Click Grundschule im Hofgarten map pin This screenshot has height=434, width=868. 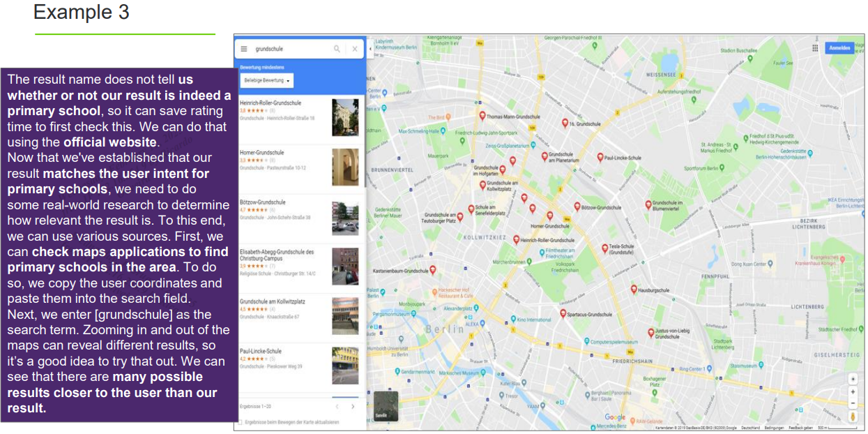503,169
